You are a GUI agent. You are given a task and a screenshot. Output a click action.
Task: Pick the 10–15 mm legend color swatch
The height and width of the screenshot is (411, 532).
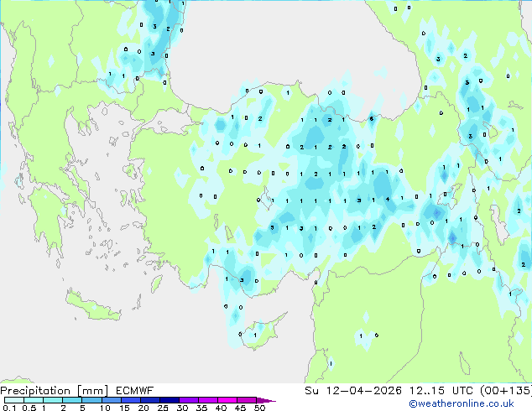point(111,400)
